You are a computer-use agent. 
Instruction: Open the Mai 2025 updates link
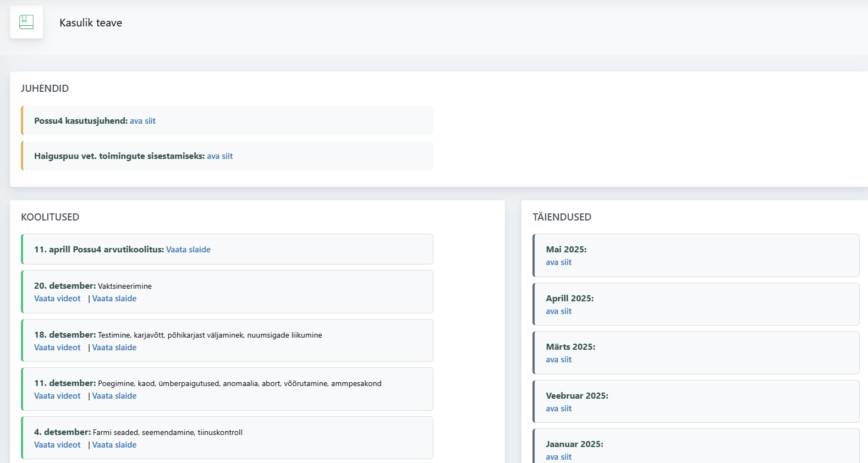coord(558,262)
